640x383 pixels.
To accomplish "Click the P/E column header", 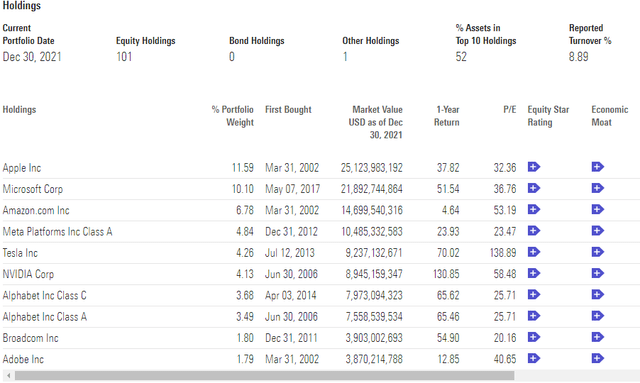I will 510,109.
